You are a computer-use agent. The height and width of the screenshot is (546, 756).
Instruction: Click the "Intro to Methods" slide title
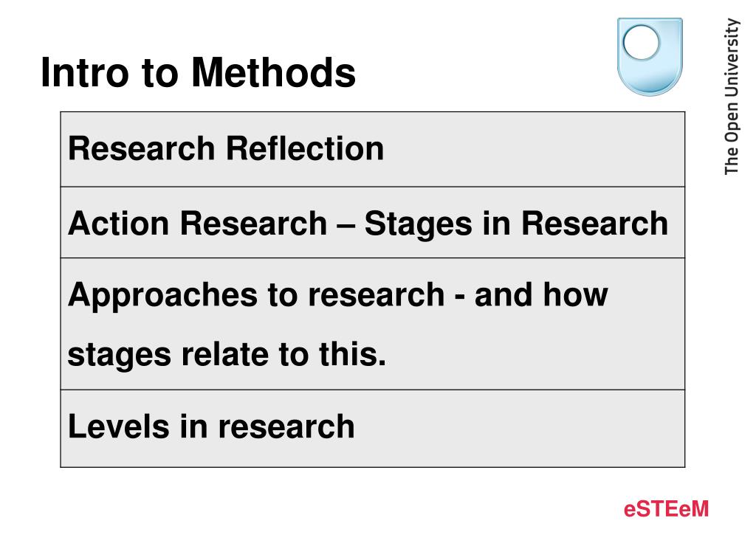click(198, 73)
